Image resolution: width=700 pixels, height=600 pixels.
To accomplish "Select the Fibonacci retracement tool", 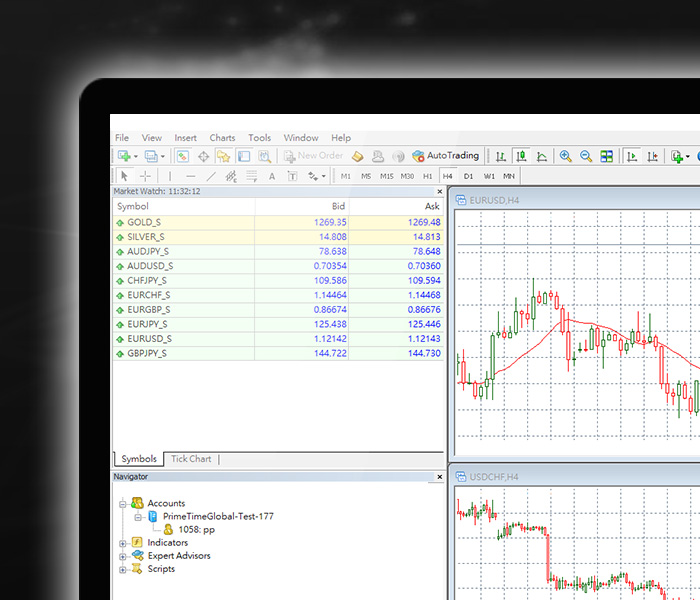I will click(251, 176).
